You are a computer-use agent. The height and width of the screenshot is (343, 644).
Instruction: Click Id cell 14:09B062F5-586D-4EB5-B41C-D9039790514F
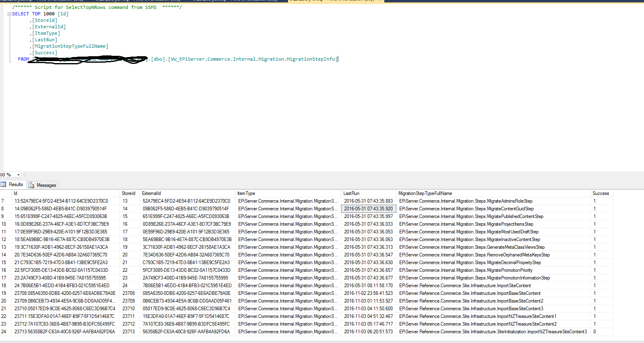66,209
